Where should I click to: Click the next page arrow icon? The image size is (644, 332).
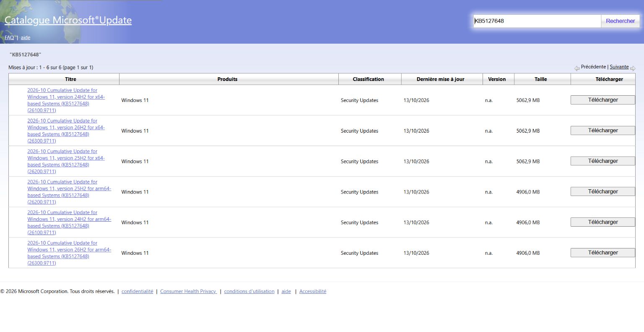click(x=633, y=68)
